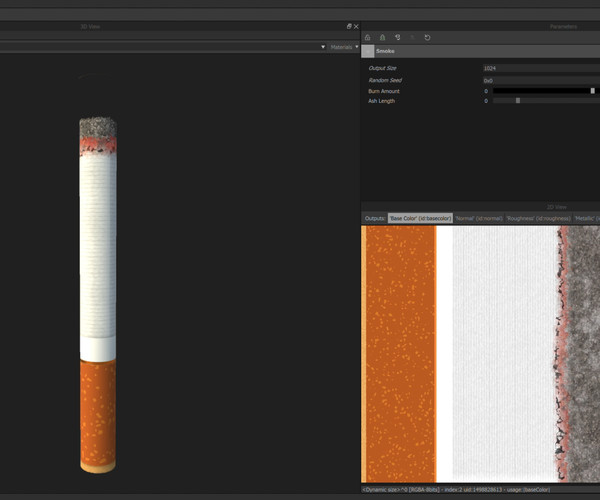600x500 pixels.
Task: Click the Random Seed label
Action: 385,80
